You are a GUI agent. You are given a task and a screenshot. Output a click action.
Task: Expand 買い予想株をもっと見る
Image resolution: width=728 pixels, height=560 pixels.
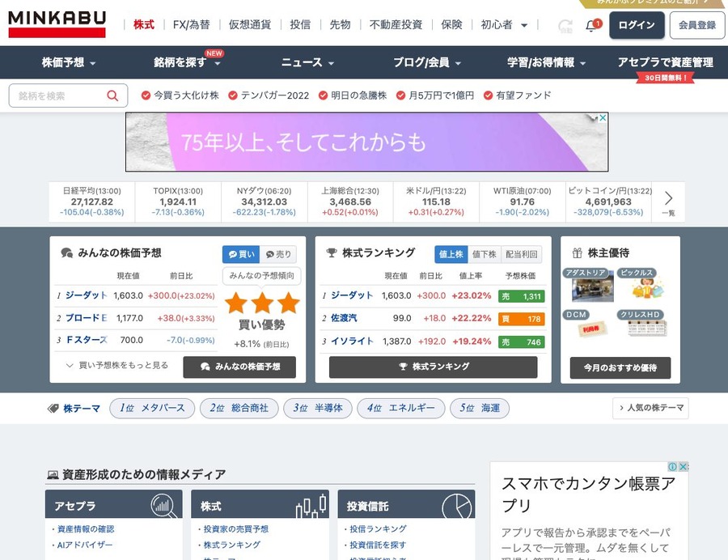(117, 366)
